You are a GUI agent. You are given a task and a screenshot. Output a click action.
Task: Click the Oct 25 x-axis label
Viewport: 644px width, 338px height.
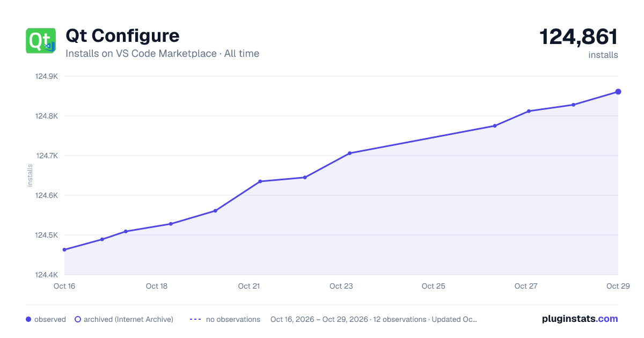(434, 286)
